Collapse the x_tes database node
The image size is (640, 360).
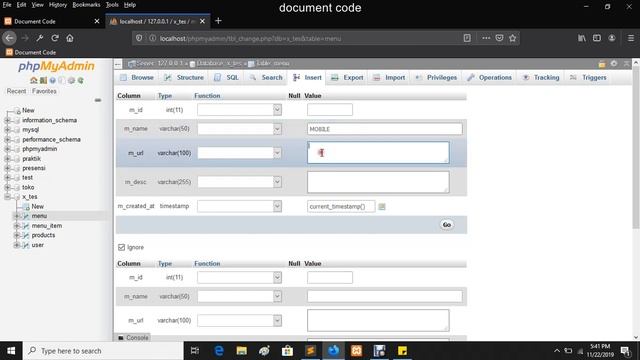(7, 197)
